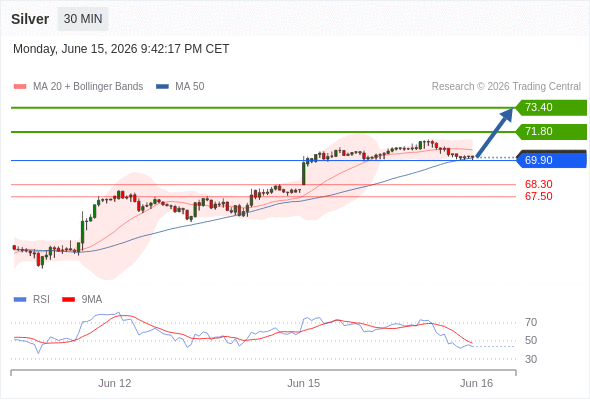590x400 pixels.
Task: Click the 71.80 resistance price tag
Action: click(x=551, y=132)
